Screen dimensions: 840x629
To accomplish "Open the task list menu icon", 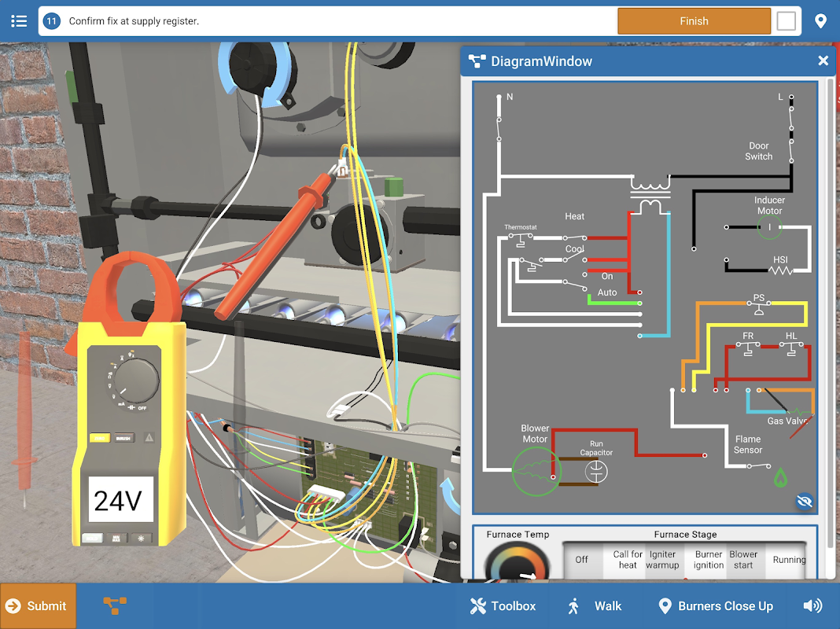I will [x=19, y=21].
